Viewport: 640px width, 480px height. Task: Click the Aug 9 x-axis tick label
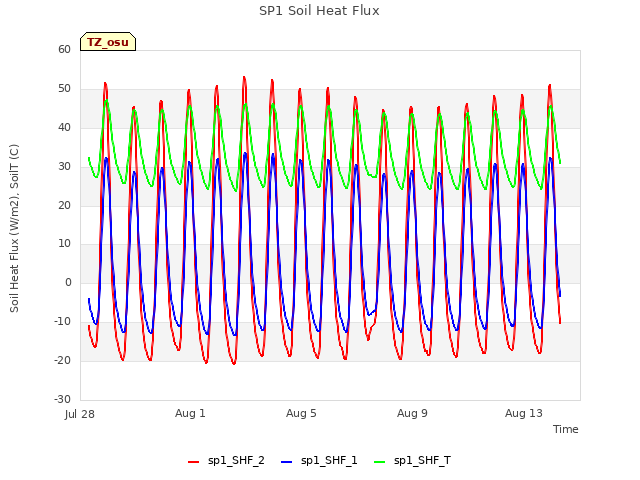pos(412,413)
